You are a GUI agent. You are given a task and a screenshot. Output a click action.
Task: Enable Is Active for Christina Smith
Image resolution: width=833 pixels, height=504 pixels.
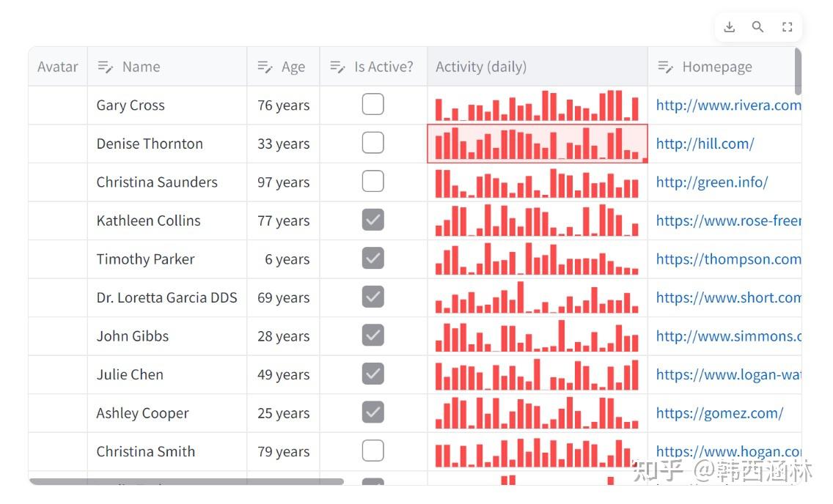point(373,451)
